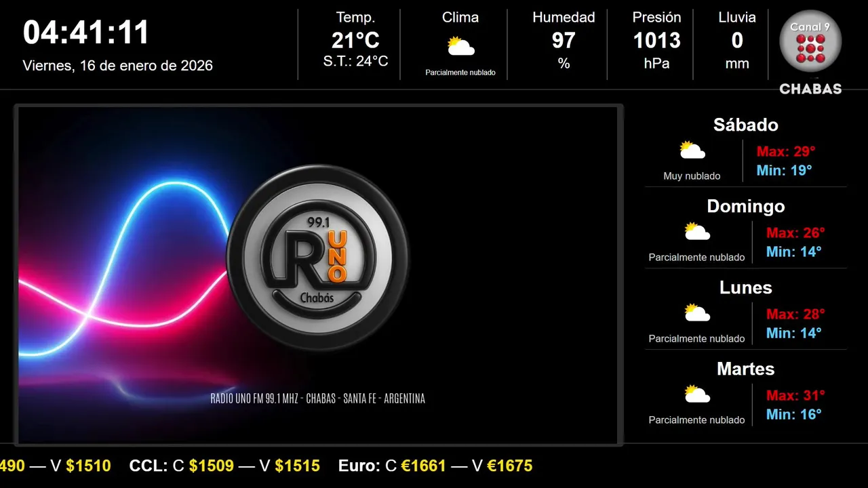The height and width of the screenshot is (488, 868).
Task: Click the rain value 0
Action: pyautogui.click(x=737, y=41)
